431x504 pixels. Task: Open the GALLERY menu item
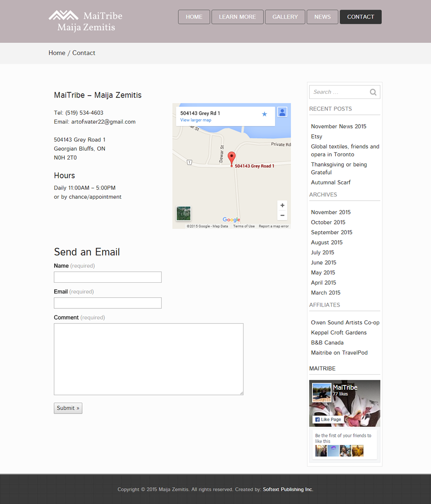pyautogui.click(x=285, y=17)
